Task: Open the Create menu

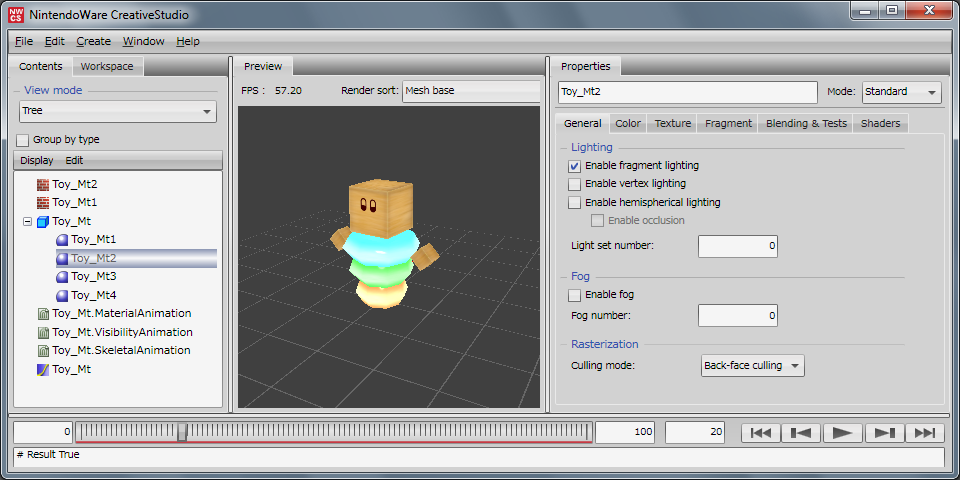Action: (93, 41)
